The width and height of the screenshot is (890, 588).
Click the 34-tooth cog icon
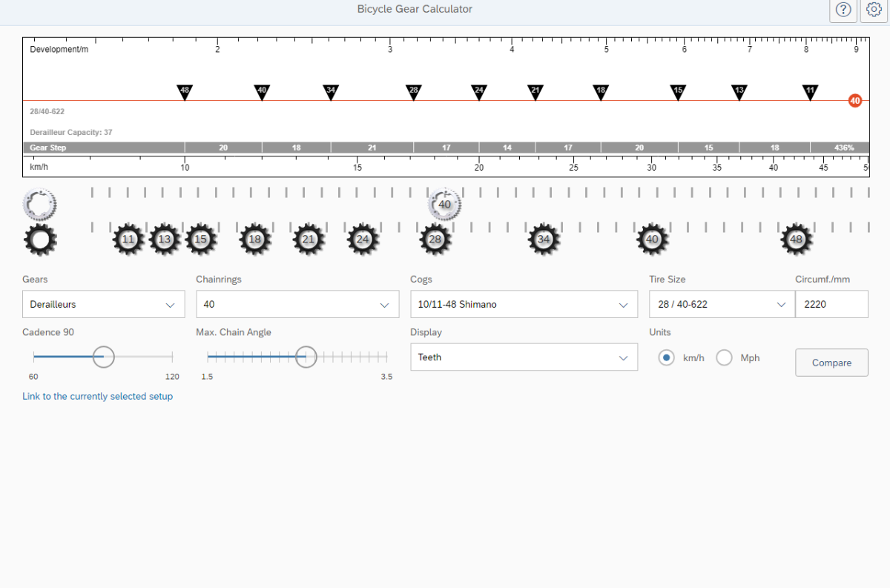click(544, 240)
